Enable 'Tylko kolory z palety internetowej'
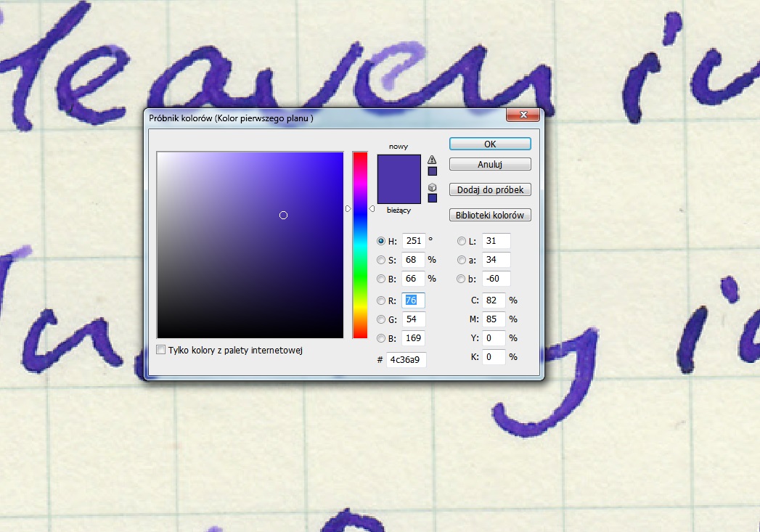The image size is (760, 532). click(x=161, y=349)
